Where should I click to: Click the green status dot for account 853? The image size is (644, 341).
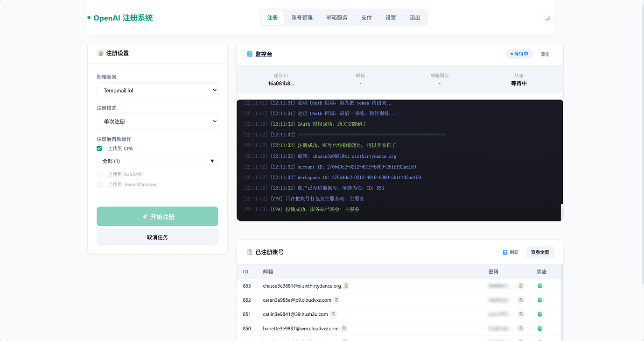click(540, 285)
